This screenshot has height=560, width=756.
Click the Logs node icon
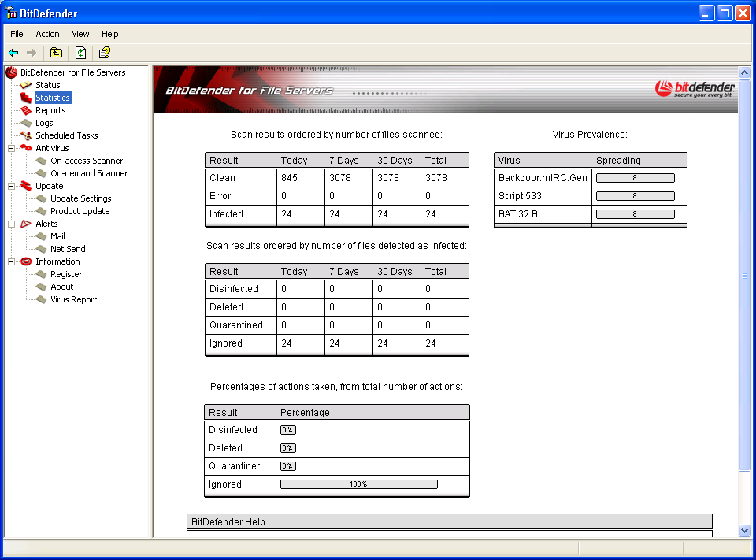tap(26, 123)
